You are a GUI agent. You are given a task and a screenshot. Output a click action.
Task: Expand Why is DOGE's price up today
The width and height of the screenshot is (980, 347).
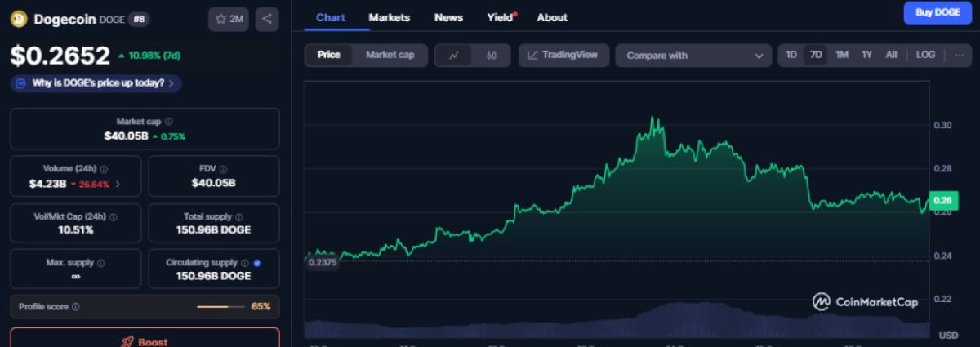coord(96,83)
